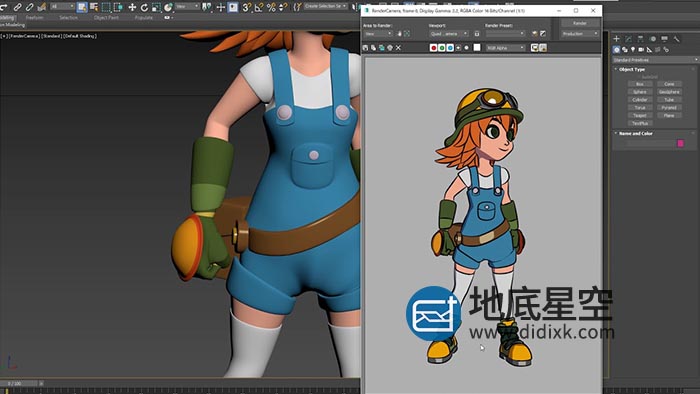Collapse the Object Type rollout

(632, 69)
